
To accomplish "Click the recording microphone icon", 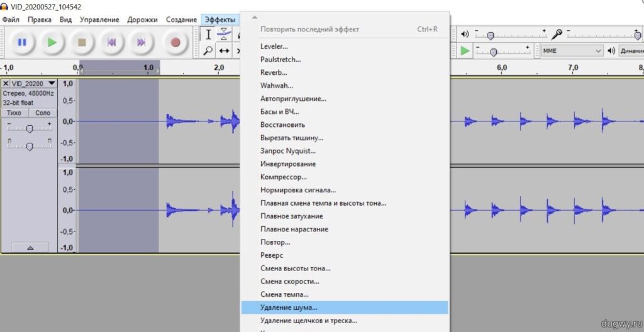I will coord(557,35).
